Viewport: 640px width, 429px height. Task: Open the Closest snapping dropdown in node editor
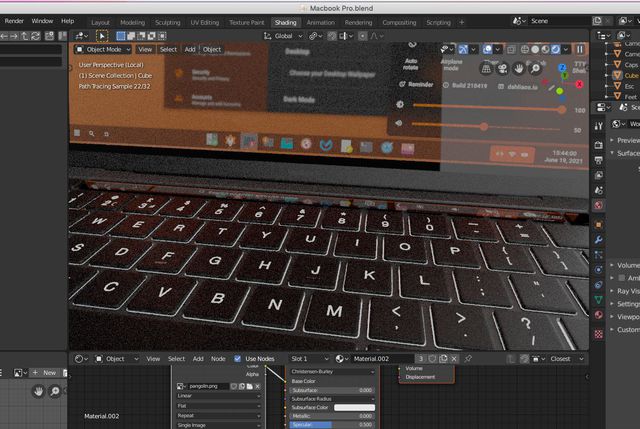(x=565, y=359)
